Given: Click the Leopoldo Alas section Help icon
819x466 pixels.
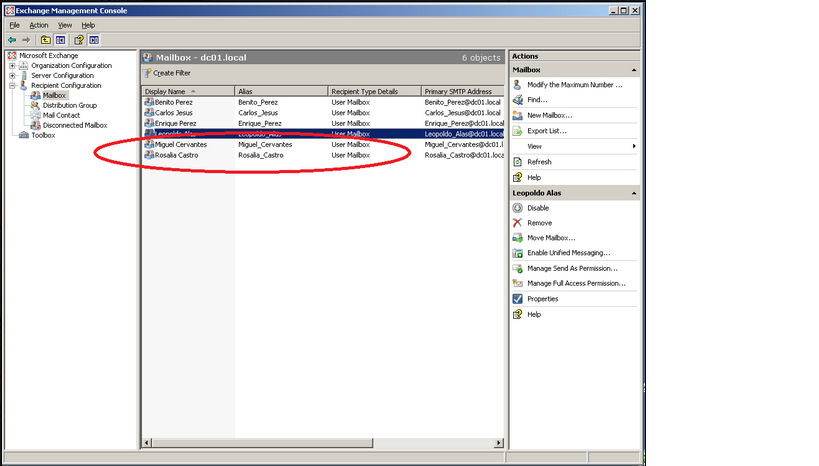Looking at the screenshot, I should (x=518, y=314).
